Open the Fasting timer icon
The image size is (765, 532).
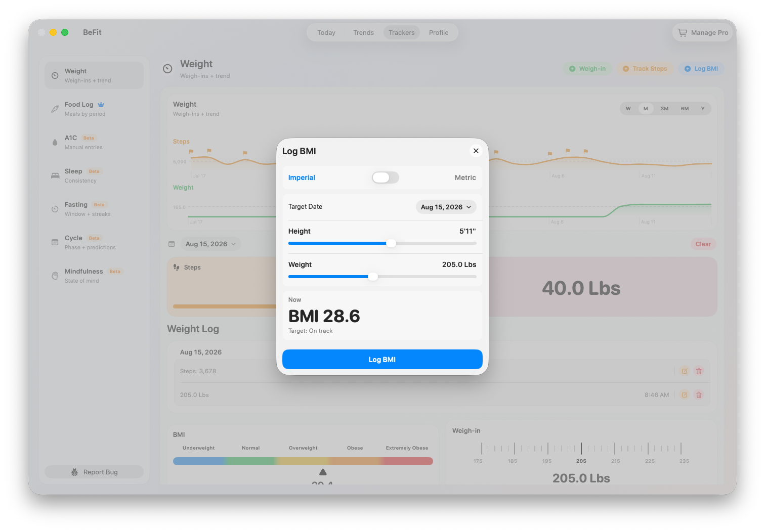pos(55,209)
